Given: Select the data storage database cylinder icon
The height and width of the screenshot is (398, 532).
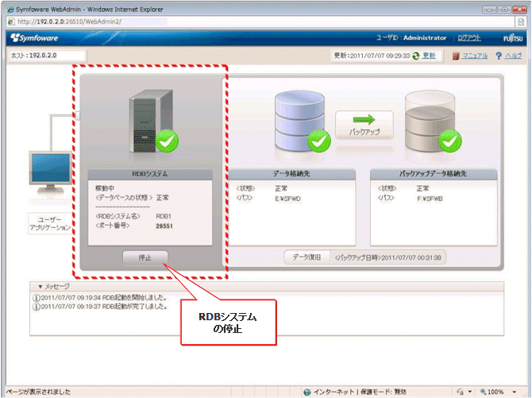Looking at the screenshot, I should coord(300,121).
